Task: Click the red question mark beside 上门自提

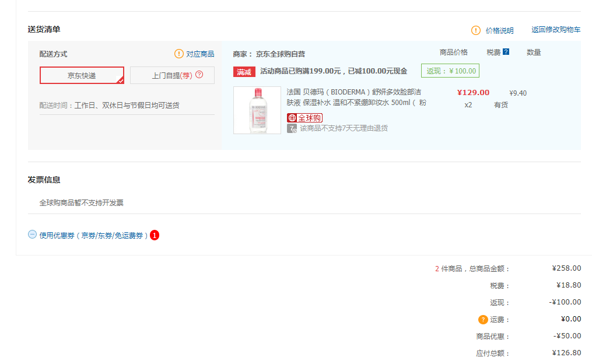Action: pos(199,75)
